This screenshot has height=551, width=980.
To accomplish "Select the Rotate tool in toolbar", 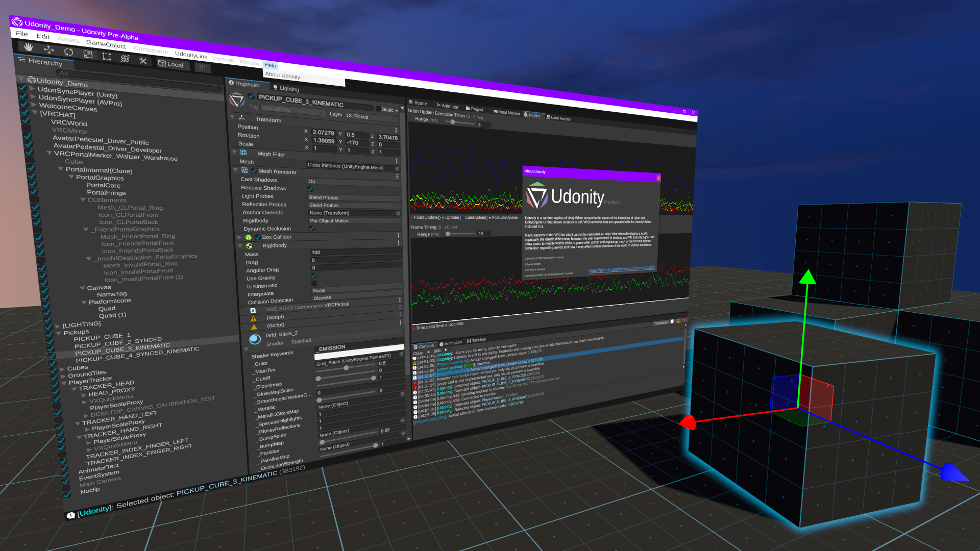I will (x=69, y=52).
